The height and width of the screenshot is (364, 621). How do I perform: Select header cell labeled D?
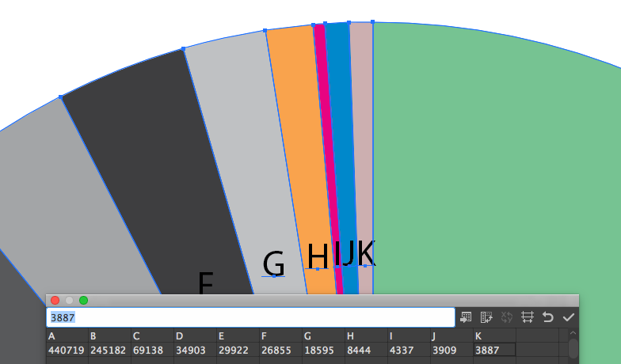coord(195,336)
